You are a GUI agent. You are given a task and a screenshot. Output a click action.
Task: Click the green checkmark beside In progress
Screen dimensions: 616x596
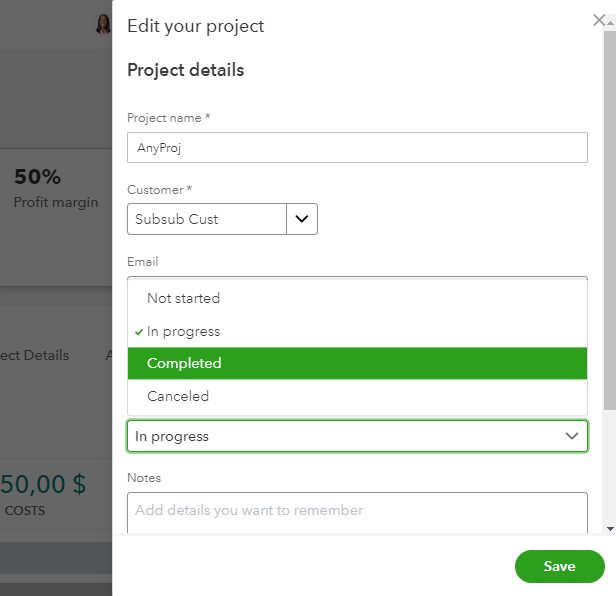click(139, 331)
